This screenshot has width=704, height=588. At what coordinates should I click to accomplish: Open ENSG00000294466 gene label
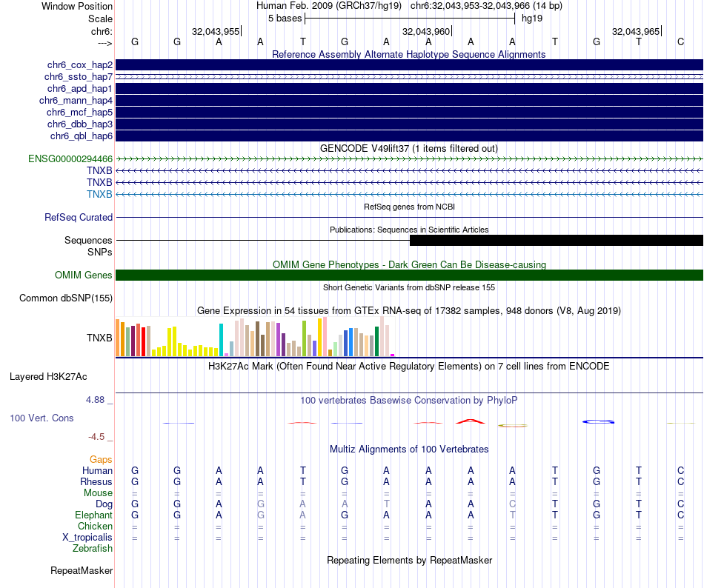[70, 158]
